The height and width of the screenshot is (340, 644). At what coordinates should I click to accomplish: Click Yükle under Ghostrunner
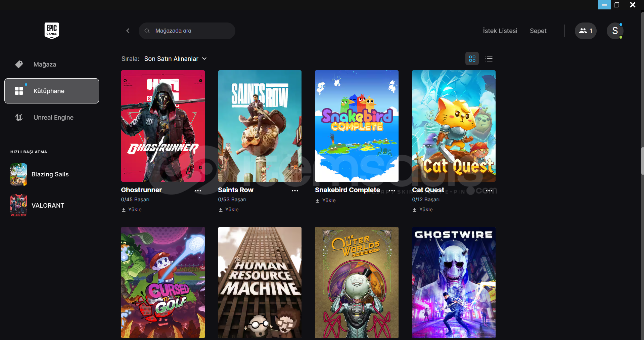(132, 210)
